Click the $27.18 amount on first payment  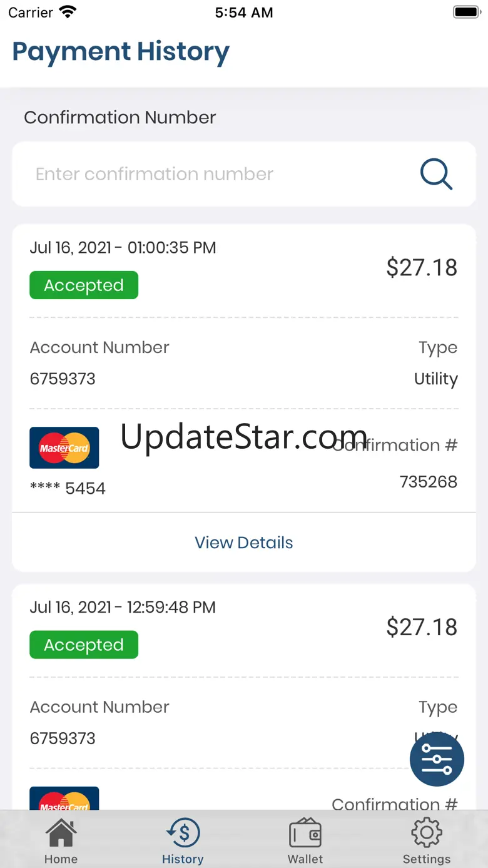click(x=422, y=268)
